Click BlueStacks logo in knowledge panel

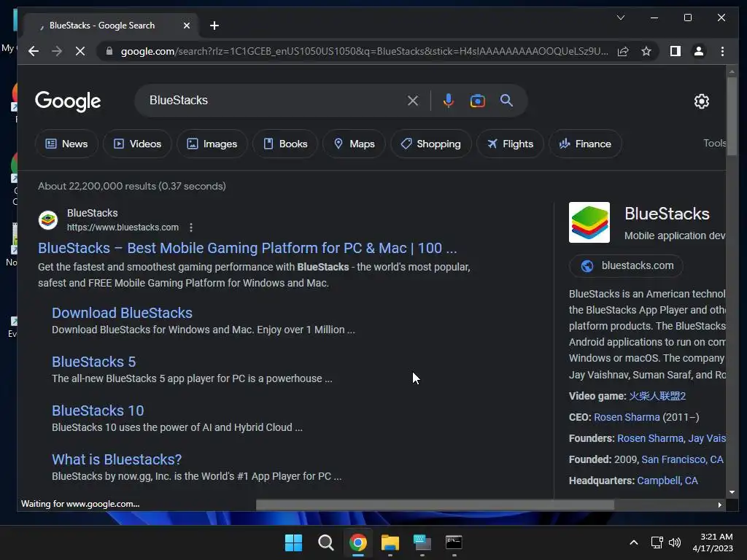[589, 222]
